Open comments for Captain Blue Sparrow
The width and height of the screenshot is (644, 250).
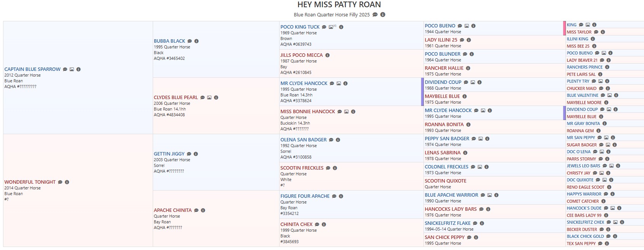[65, 69]
